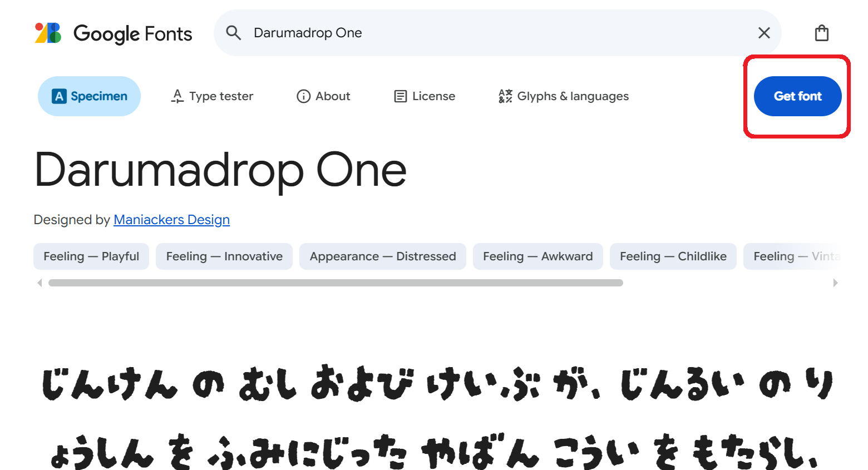The width and height of the screenshot is (868, 470).
Task: Select the Feeling — Playful tag
Action: [91, 256]
